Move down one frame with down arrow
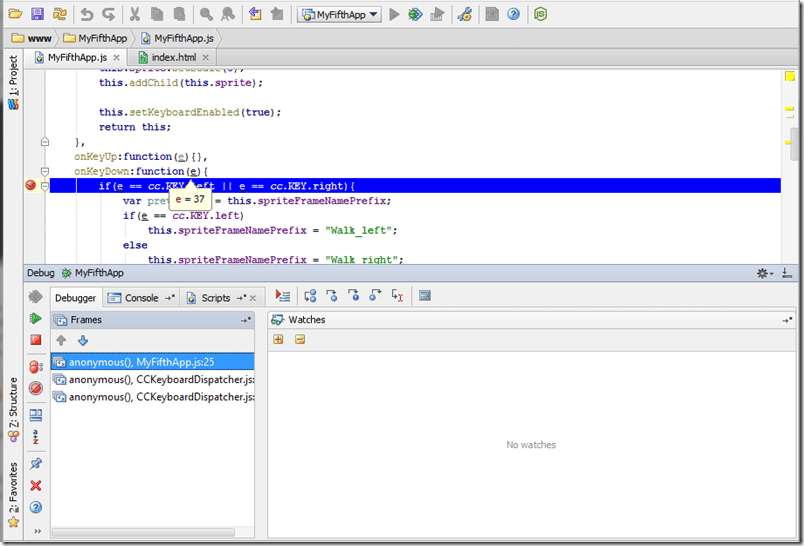Viewport: 804px width, 546px height. click(83, 340)
